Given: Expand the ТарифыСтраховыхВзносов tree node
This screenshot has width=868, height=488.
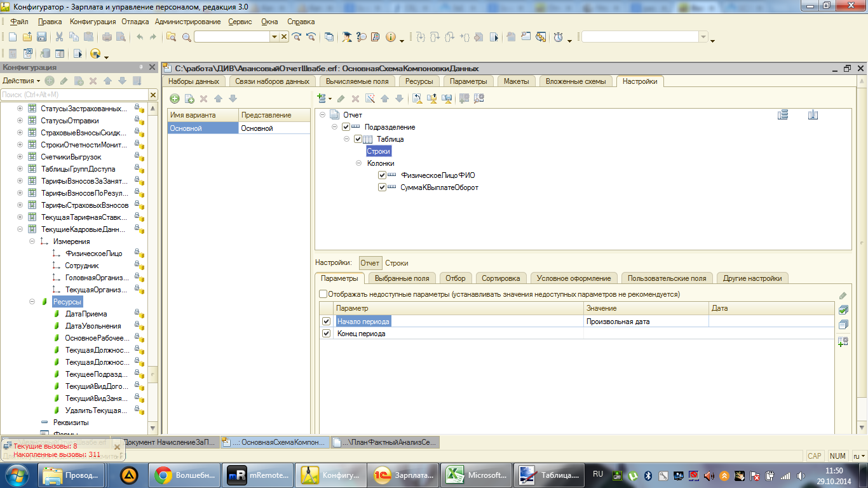Looking at the screenshot, I should pos(20,205).
